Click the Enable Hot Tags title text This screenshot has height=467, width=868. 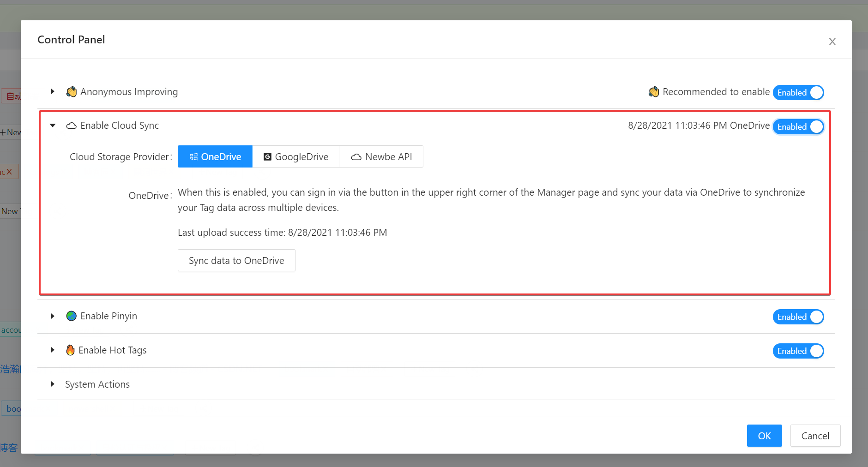112,350
